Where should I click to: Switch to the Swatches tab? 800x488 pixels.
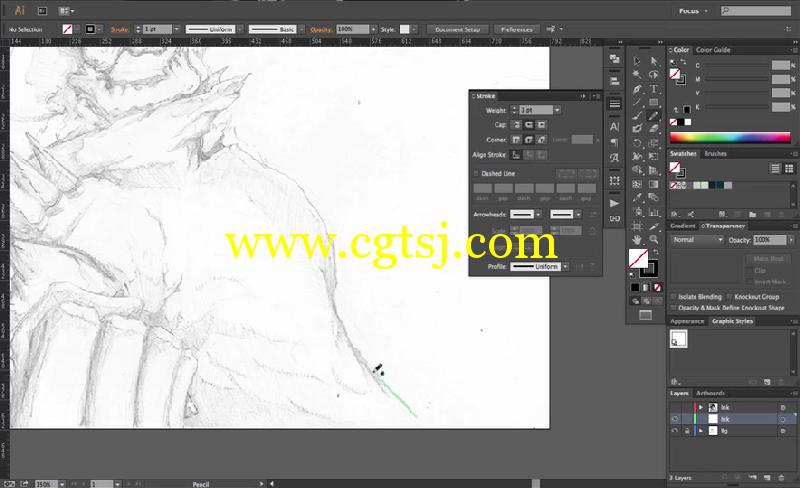(683, 154)
